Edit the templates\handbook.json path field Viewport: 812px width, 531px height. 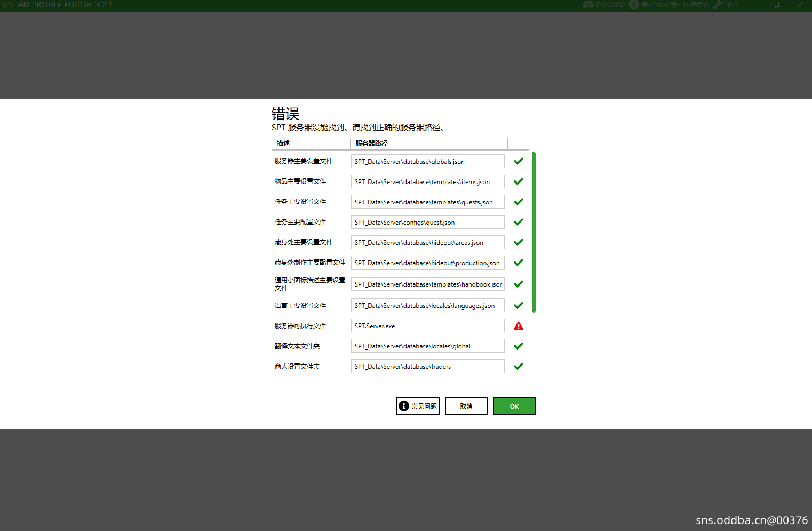(428, 284)
